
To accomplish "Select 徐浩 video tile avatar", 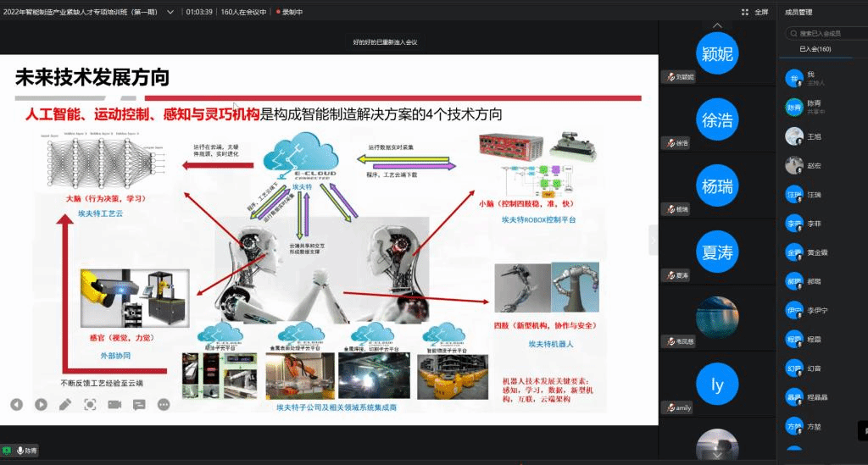I will click(x=717, y=119).
